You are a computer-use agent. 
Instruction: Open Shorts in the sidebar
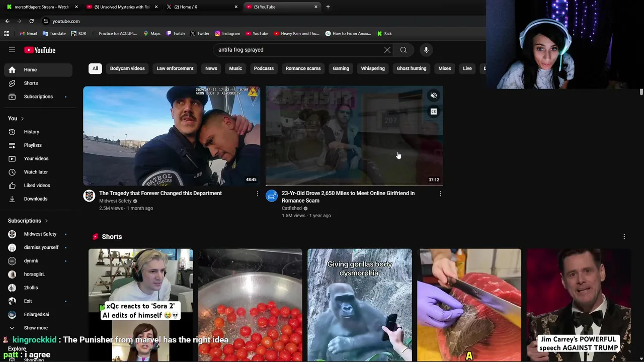coord(38,83)
